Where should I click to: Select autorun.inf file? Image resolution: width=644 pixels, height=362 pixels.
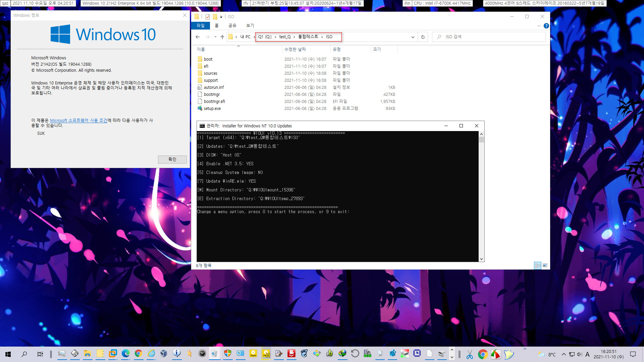click(x=214, y=87)
